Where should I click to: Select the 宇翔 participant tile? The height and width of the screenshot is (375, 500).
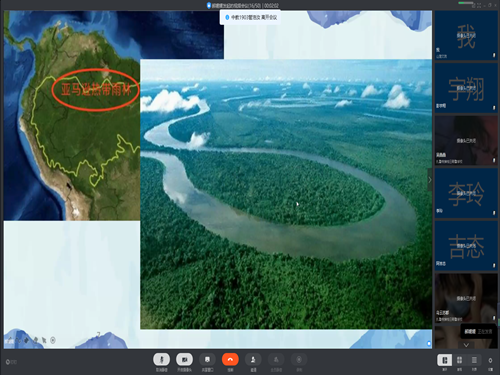466,88
